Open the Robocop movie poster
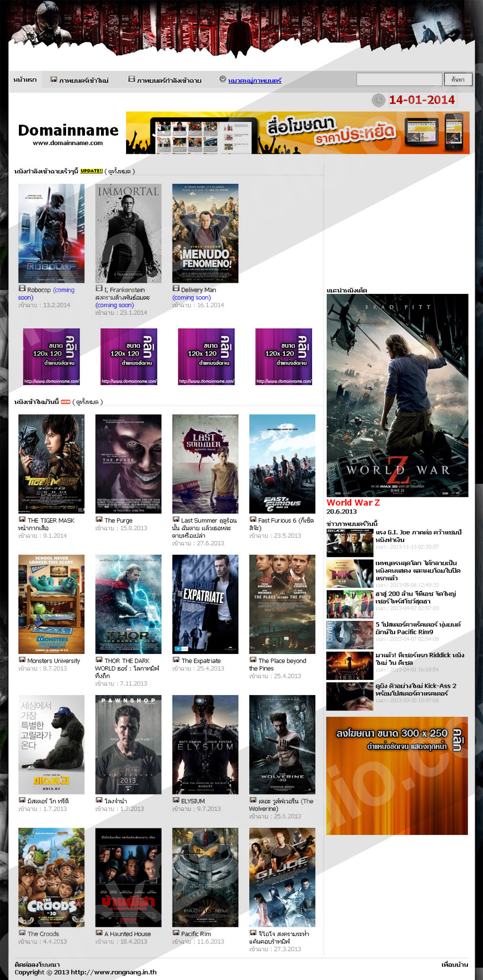This screenshot has width=483, height=980. (51, 233)
